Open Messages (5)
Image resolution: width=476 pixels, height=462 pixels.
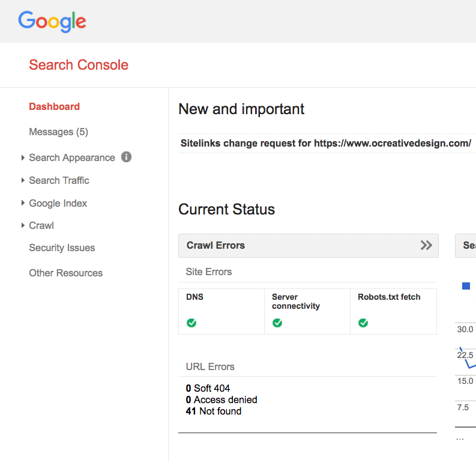click(59, 132)
